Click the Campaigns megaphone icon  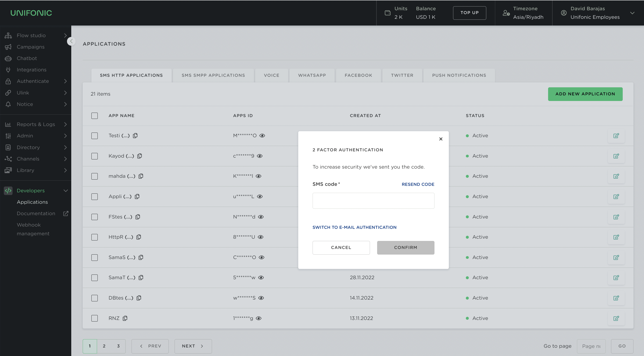click(x=8, y=47)
